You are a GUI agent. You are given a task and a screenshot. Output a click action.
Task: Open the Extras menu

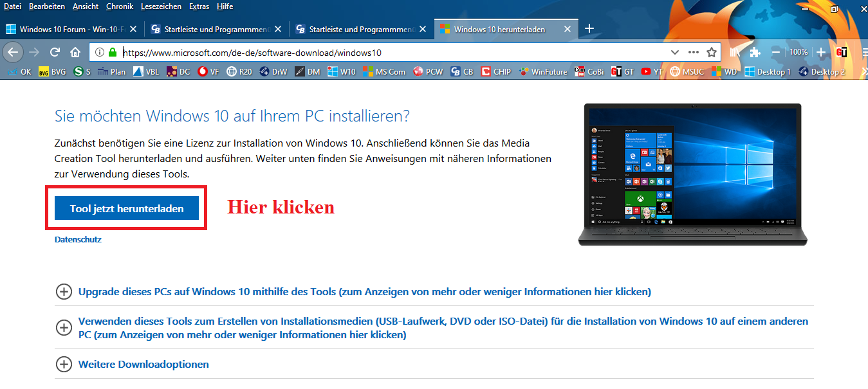[199, 6]
